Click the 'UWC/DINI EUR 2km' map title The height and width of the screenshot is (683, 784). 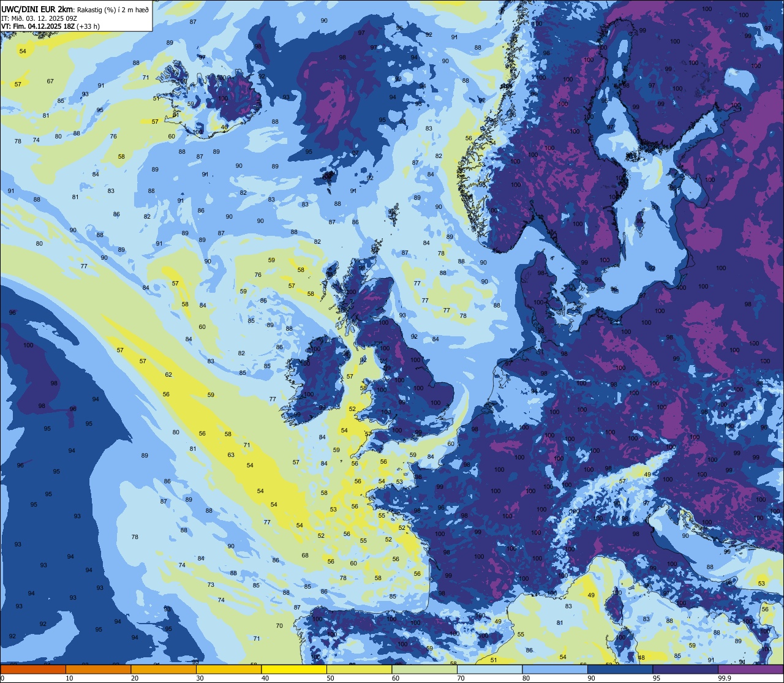tap(37, 9)
